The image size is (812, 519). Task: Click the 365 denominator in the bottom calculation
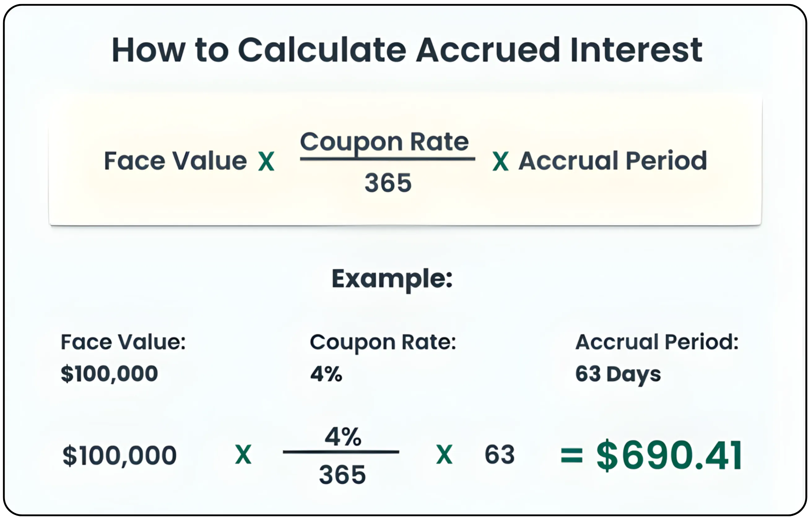[342, 474]
